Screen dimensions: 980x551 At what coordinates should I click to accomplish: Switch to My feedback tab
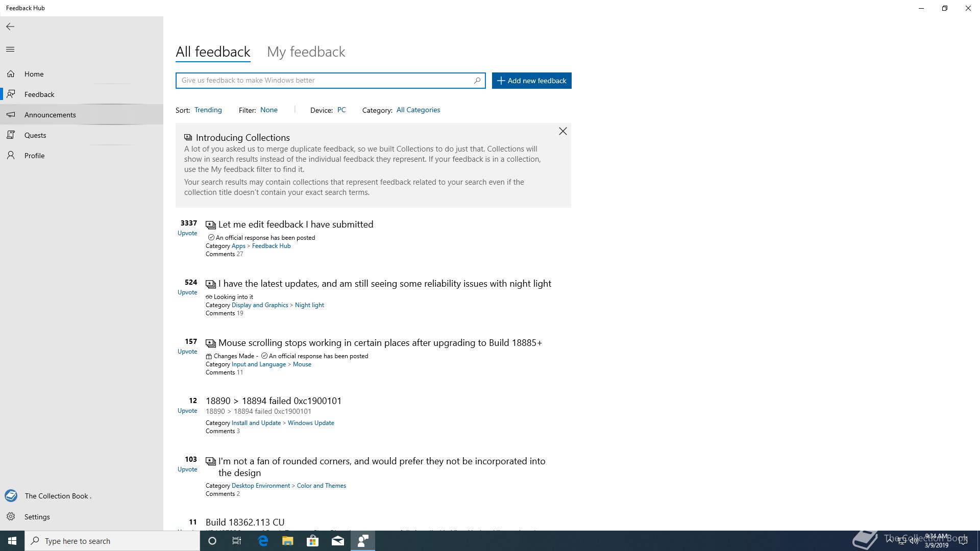pos(306,52)
